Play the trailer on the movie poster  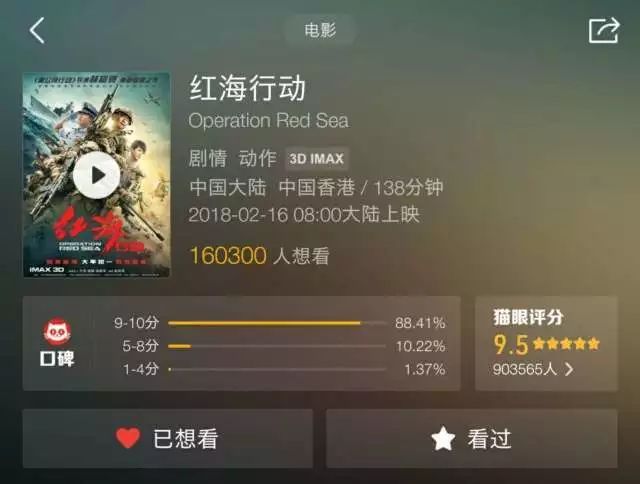point(96,175)
